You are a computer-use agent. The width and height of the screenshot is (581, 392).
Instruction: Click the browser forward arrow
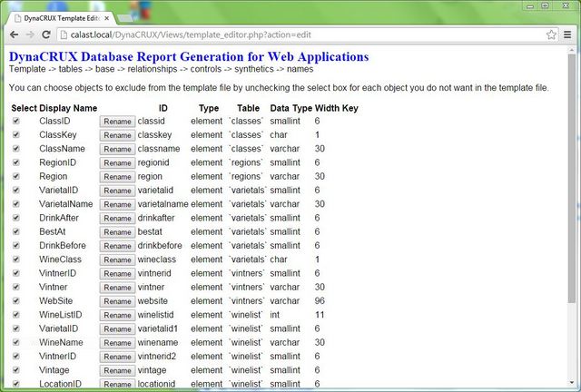(30, 34)
